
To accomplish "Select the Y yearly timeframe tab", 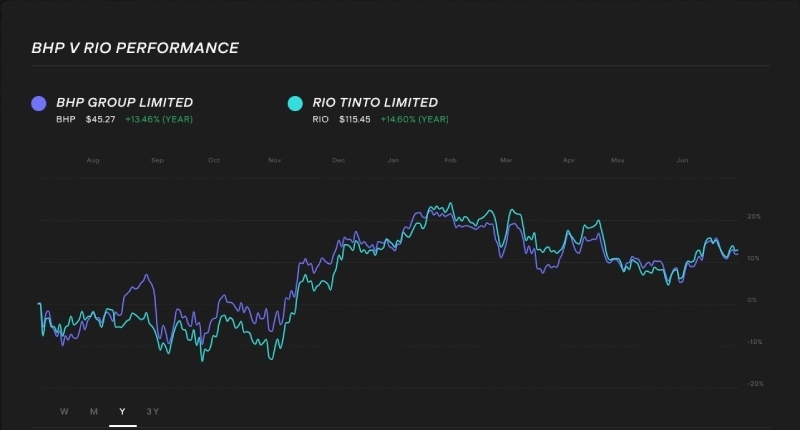I will (x=122, y=411).
